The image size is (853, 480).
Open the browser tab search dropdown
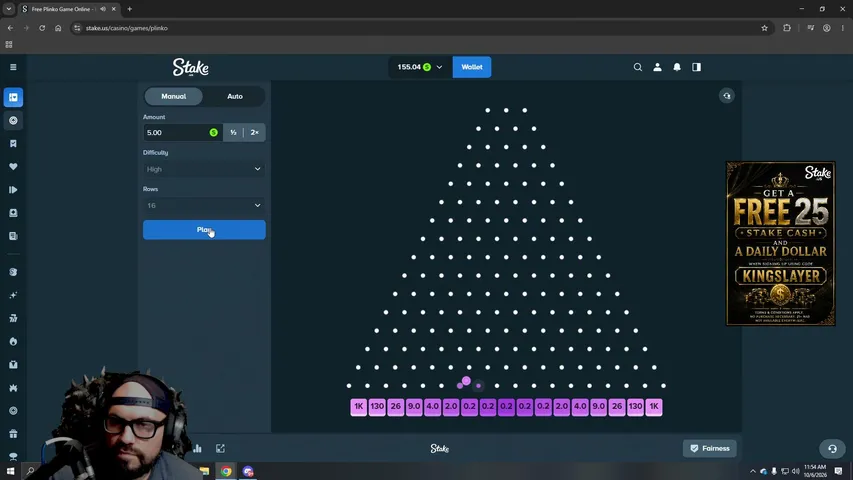pos(9,9)
